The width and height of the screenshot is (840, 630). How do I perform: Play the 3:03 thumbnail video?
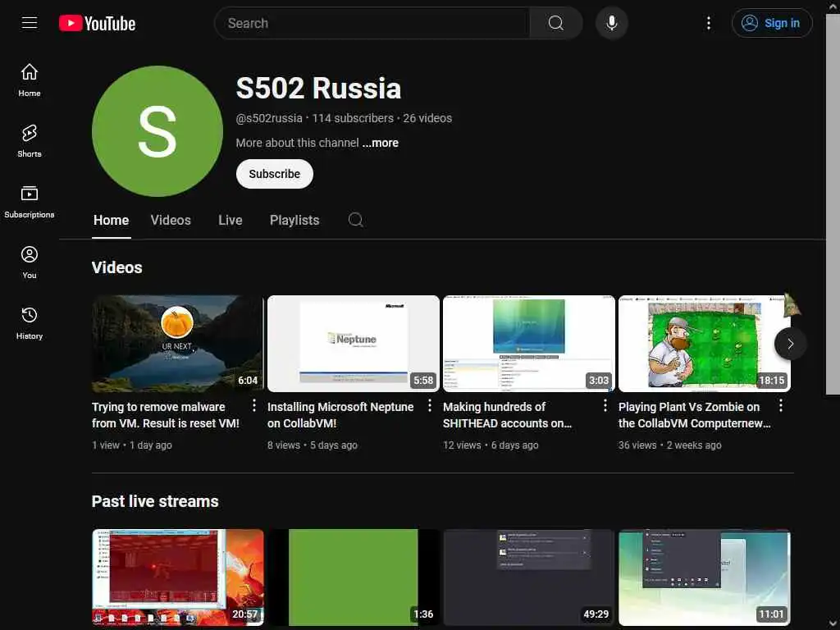(x=529, y=344)
